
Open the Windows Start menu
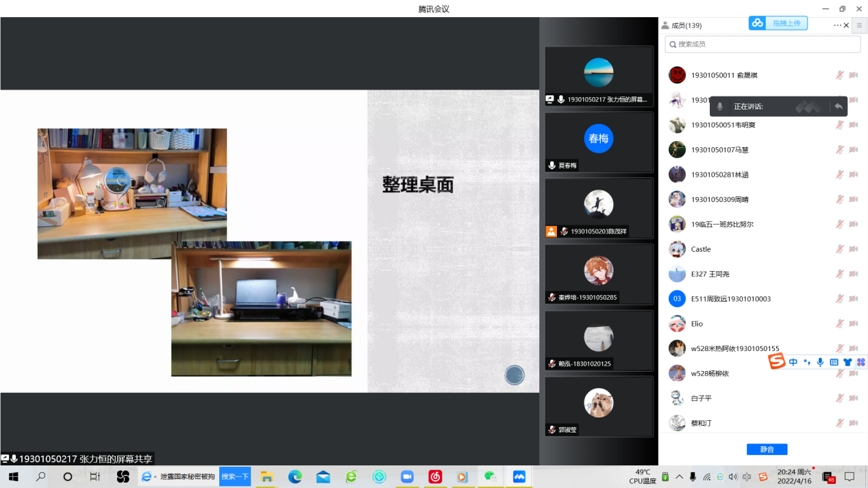13,476
